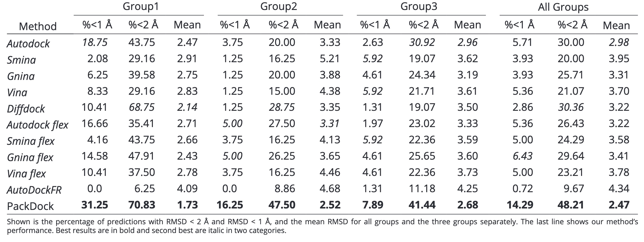Image resolution: width=644 pixels, height=242 pixels.
Task: Click the italic 6.43 Gnina flex cell
Action: pos(522,156)
